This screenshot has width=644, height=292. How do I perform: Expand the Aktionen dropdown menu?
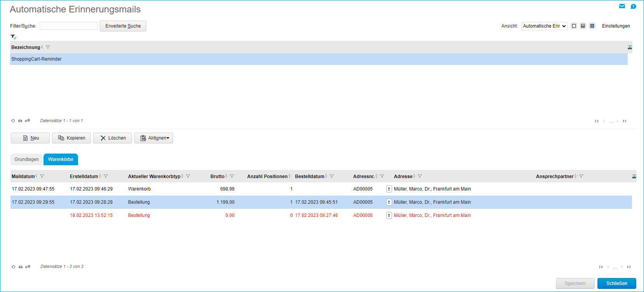(x=154, y=138)
